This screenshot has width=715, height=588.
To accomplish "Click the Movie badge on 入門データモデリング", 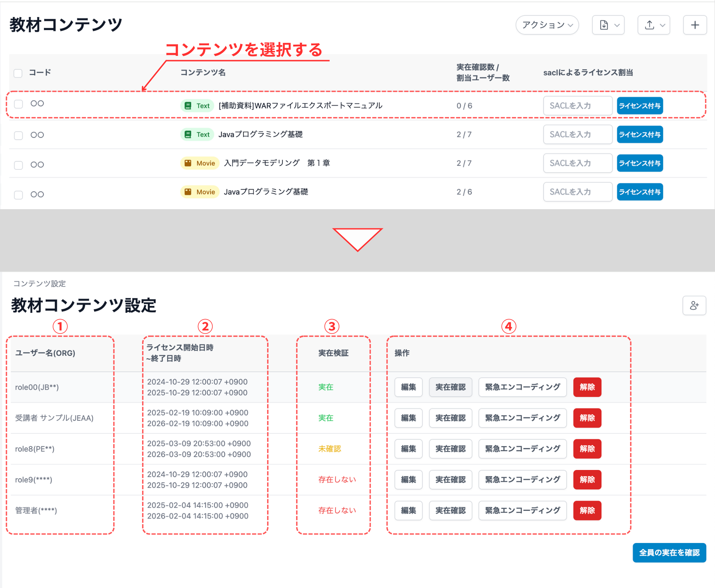I will (x=199, y=163).
